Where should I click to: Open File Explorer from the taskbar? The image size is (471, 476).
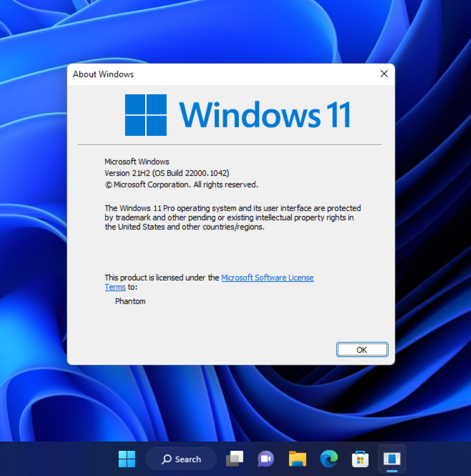click(297, 458)
